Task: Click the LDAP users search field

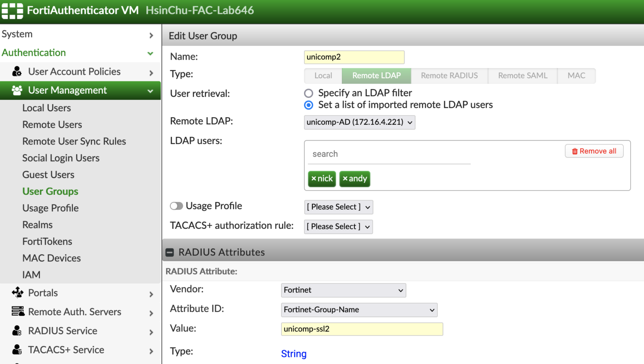Action: point(390,154)
